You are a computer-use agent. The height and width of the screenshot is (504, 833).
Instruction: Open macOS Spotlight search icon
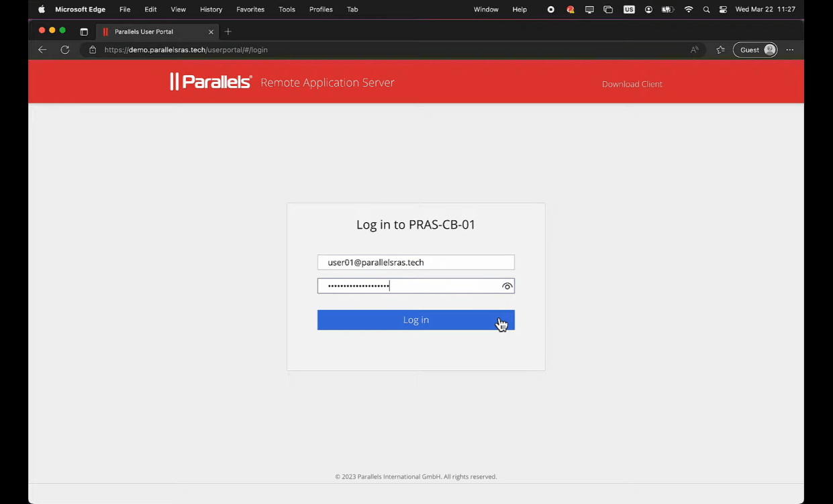(706, 9)
